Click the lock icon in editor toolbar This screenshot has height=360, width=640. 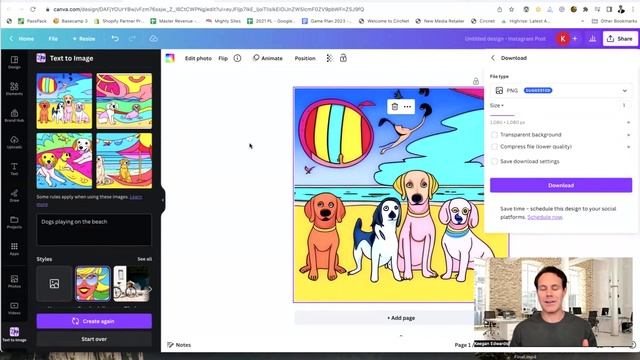click(x=343, y=58)
